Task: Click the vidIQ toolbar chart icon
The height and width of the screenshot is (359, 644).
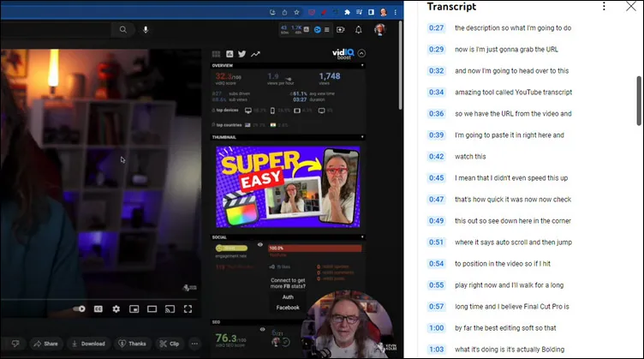Action: [x=307, y=29]
